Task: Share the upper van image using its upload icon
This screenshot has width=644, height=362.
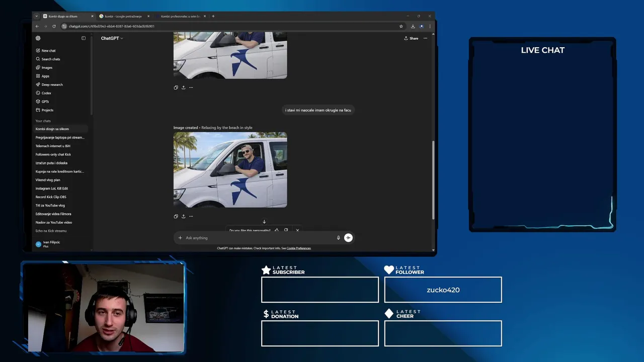Action: pos(183,87)
